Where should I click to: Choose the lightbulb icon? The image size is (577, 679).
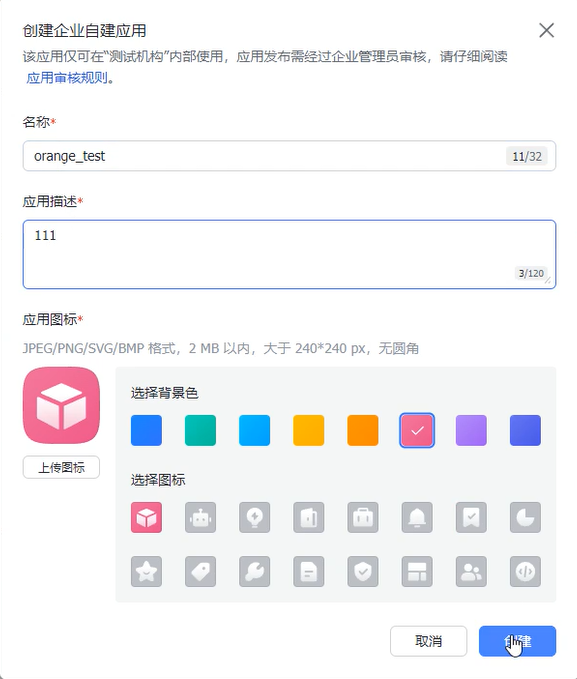pyautogui.click(x=254, y=517)
